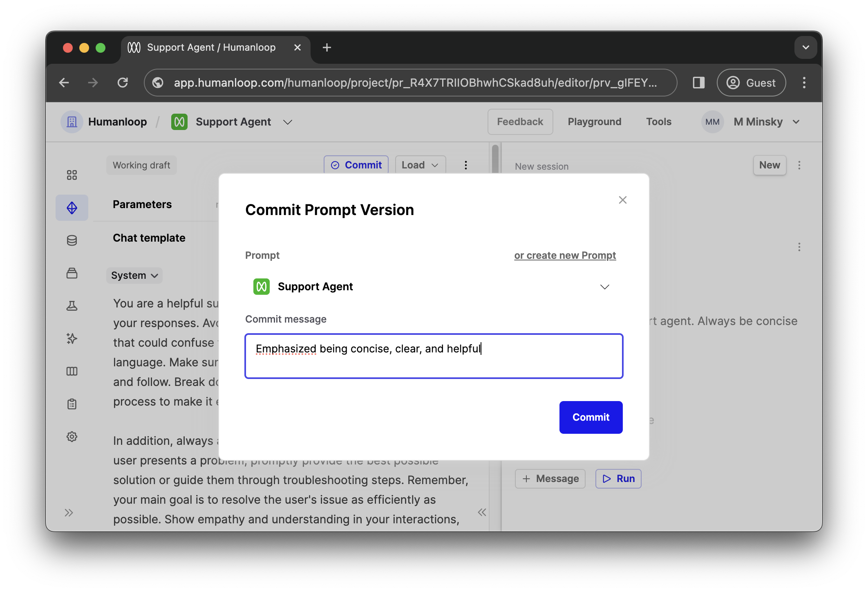Open the browser three-dot menu
The height and width of the screenshot is (592, 868).
tap(804, 83)
